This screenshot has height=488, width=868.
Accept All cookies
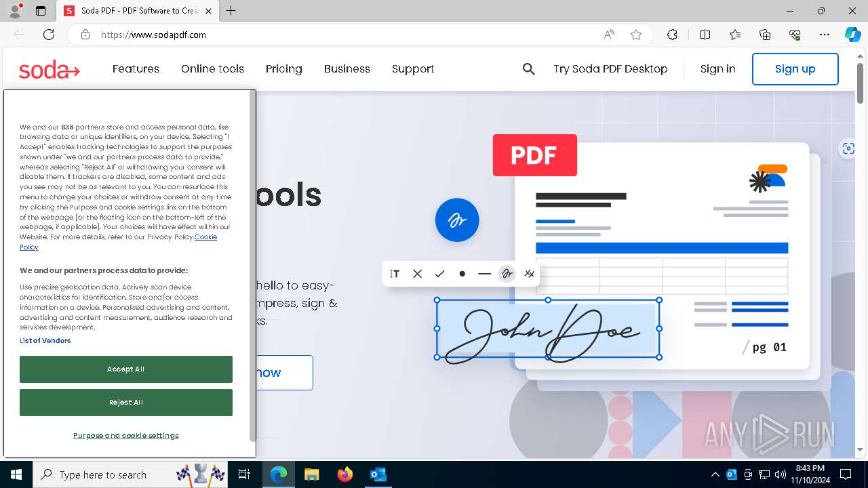126,369
